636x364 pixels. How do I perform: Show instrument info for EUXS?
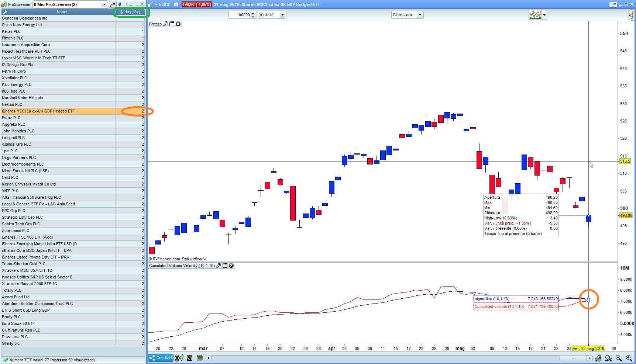pos(176,4)
